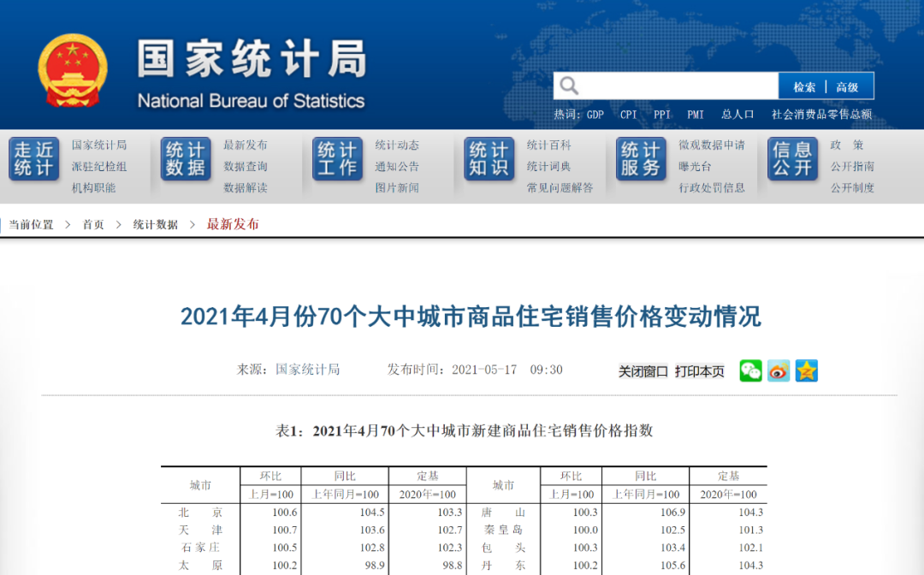The image size is (924, 575).
Task: Share the page to Sina Weibo
Action: (x=778, y=370)
